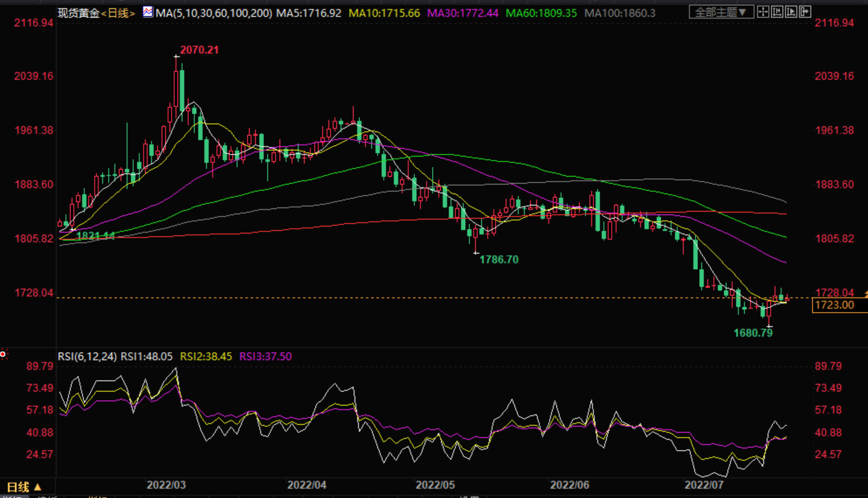
Task: Select the magenta MA30 legend value
Action: point(463,13)
